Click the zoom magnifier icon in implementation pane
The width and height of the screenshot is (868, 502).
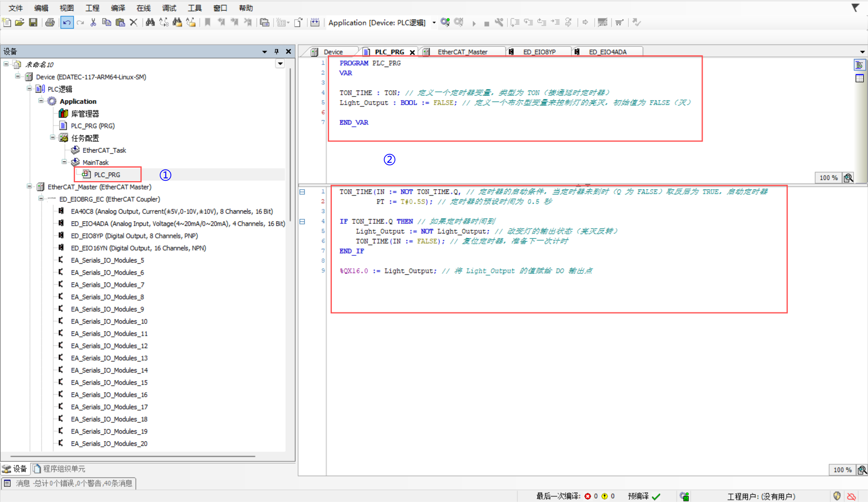[862, 470]
